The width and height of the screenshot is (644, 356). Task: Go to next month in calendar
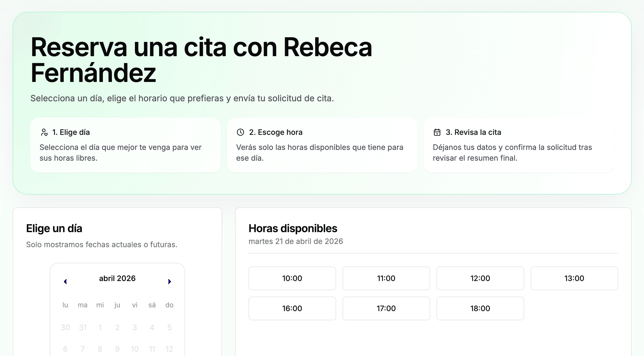(169, 281)
